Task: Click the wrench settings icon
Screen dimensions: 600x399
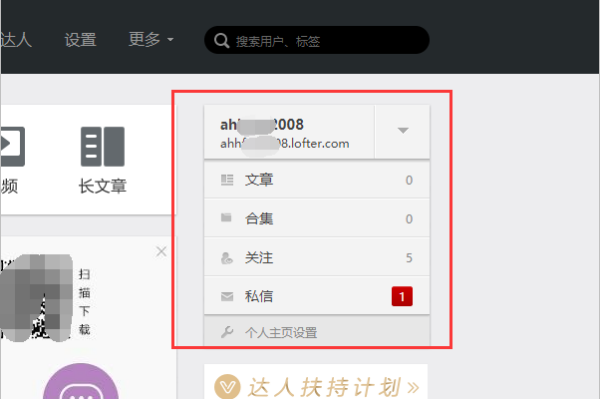Action: click(227, 332)
